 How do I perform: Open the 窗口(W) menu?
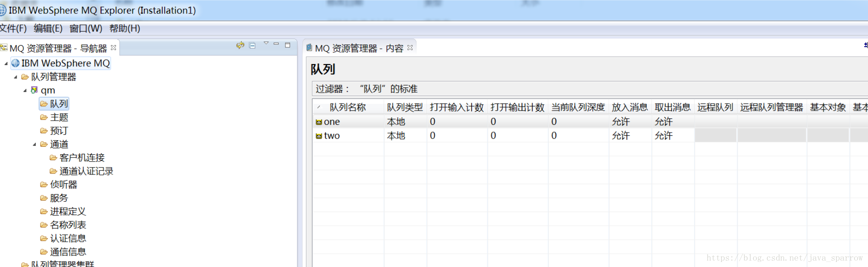point(86,29)
